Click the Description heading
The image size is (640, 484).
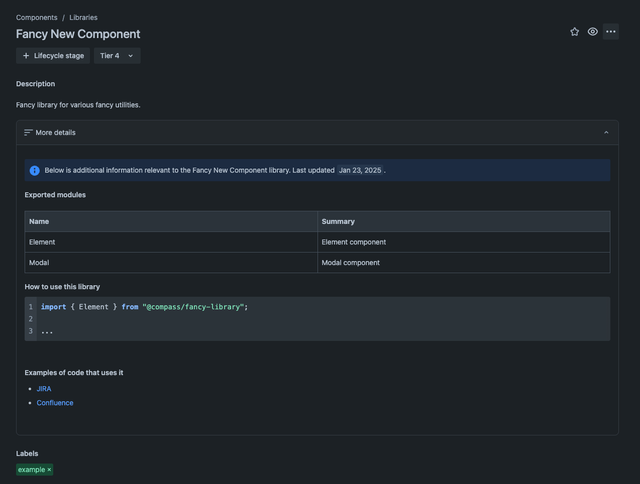point(36,84)
